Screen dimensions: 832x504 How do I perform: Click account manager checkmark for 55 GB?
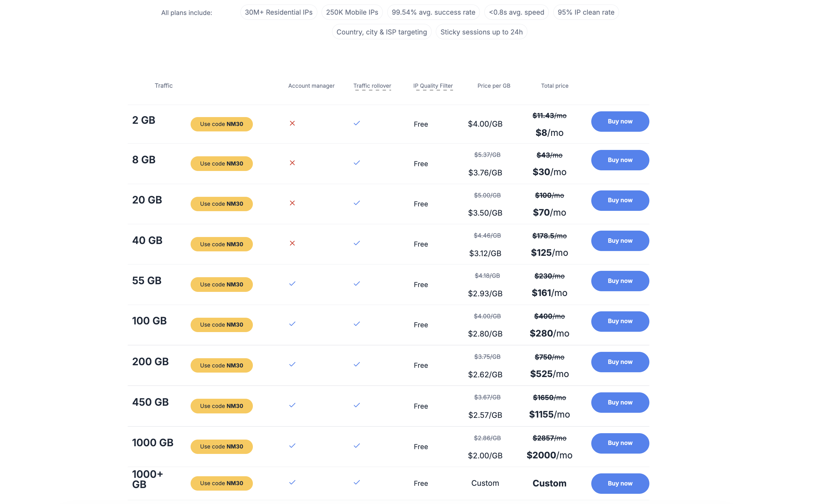pyautogui.click(x=292, y=283)
